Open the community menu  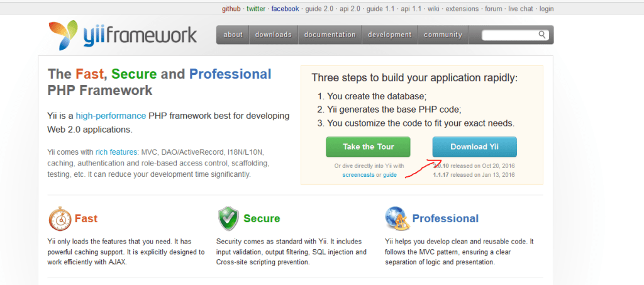click(443, 35)
